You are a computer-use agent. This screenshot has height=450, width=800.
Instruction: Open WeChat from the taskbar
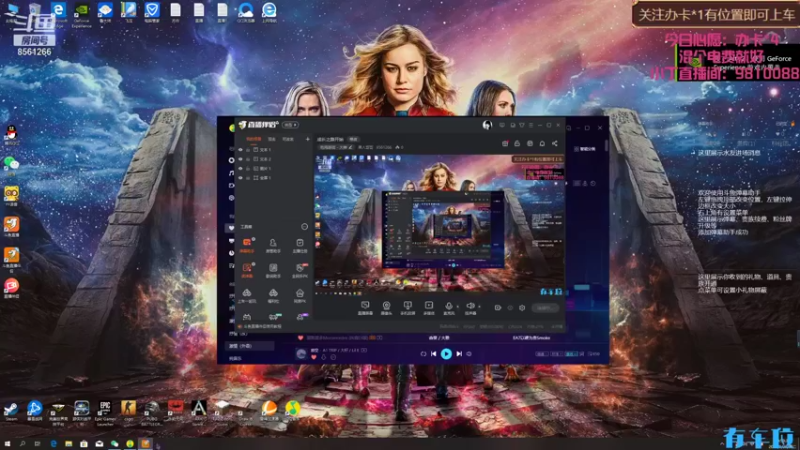[x=115, y=444]
